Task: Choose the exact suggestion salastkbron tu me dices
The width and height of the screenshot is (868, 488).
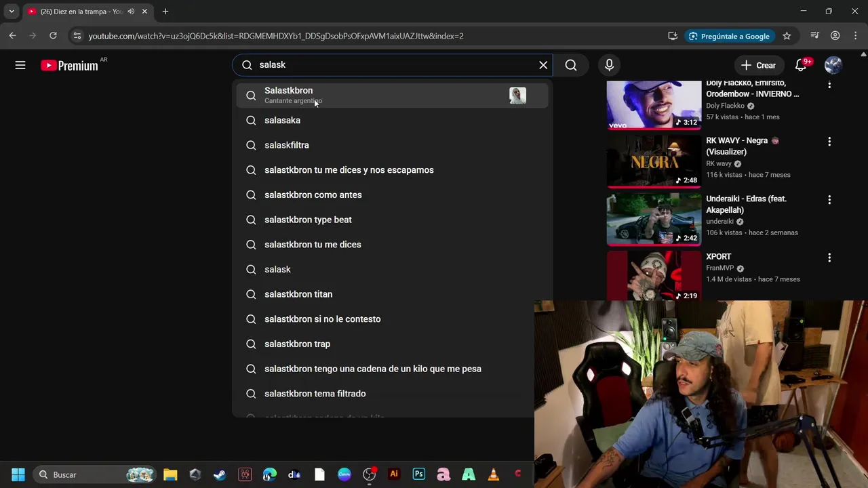Action: pyautogui.click(x=392, y=245)
